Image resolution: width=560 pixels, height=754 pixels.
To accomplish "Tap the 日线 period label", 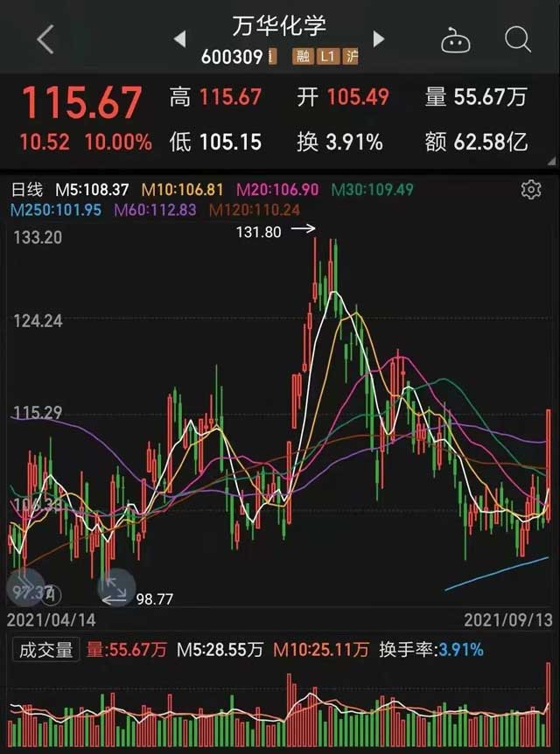I will 27,190.
